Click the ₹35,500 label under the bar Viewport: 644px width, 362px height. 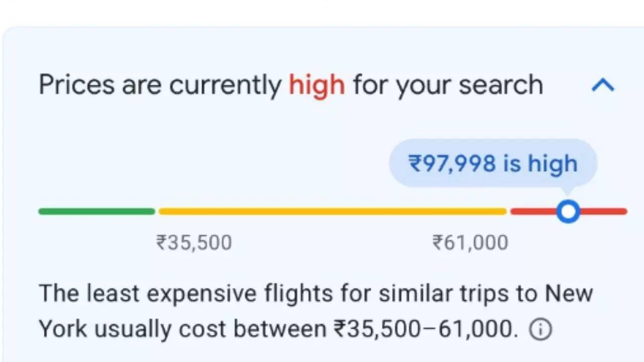click(194, 243)
